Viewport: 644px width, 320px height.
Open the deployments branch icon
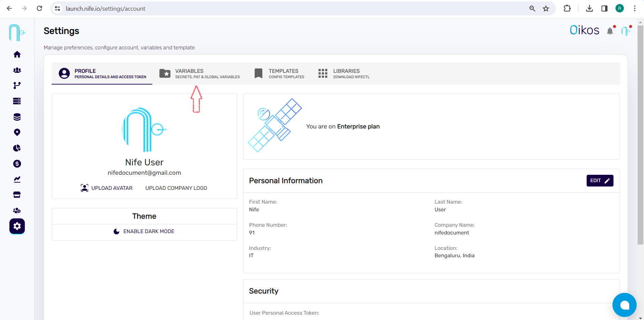pos(17,86)
